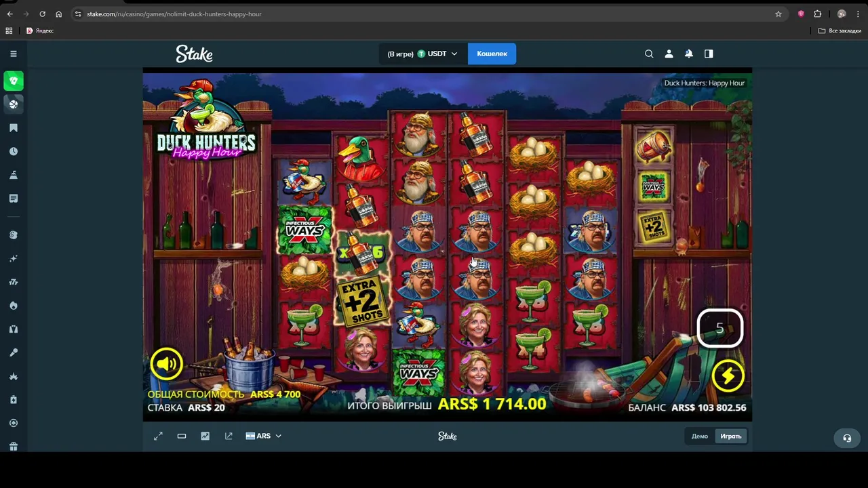The image size is (868, 488).
Task: Click the Duck Hunters: Happy Hour title label
Action: click(704, 83)
